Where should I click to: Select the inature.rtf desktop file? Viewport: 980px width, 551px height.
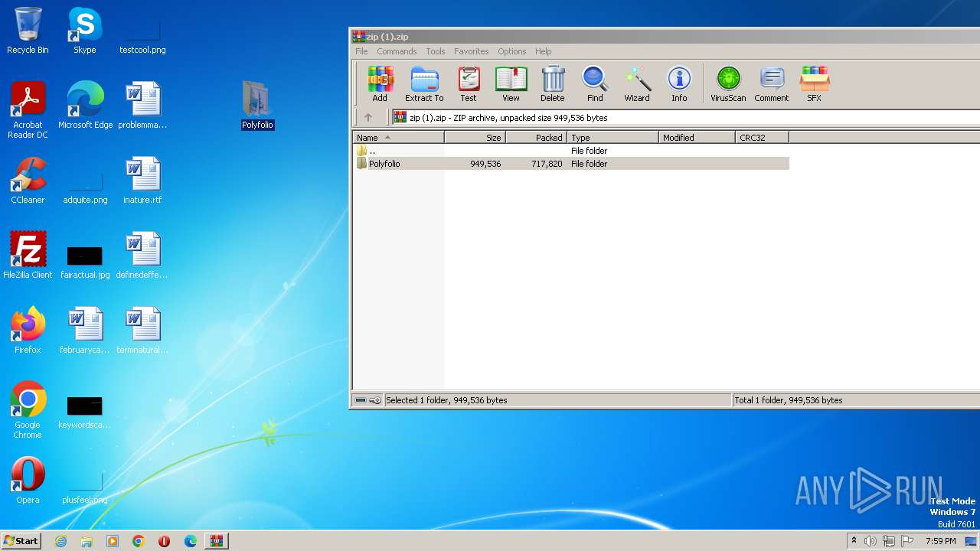pos(142,181)
